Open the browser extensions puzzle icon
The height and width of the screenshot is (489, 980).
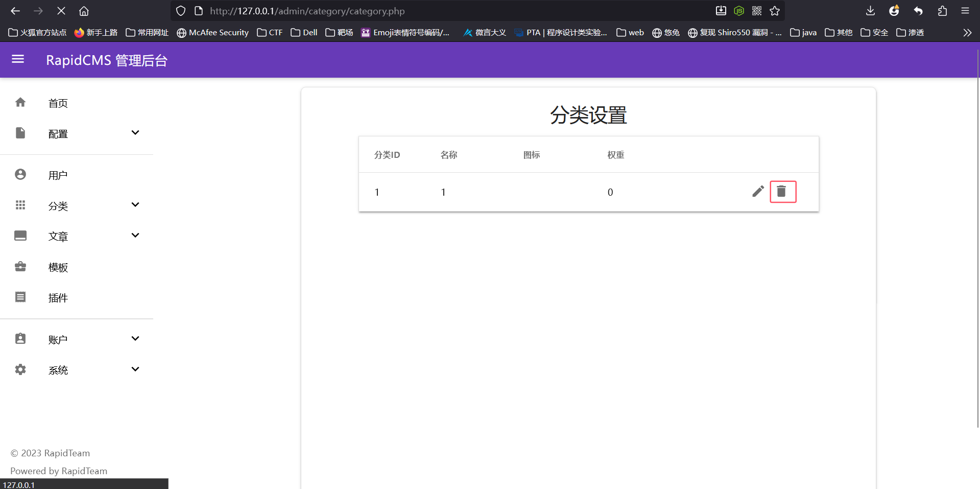coord(942,11)
